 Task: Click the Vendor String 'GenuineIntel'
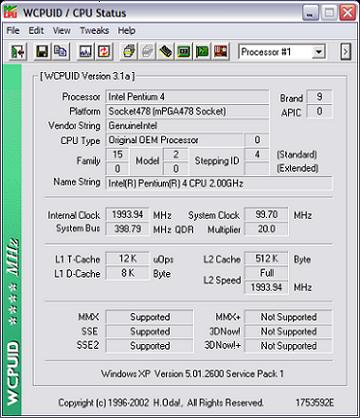pos(187,126)
